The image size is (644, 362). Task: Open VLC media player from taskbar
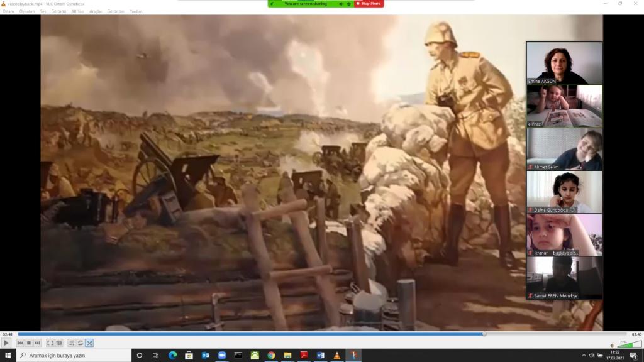337,356
